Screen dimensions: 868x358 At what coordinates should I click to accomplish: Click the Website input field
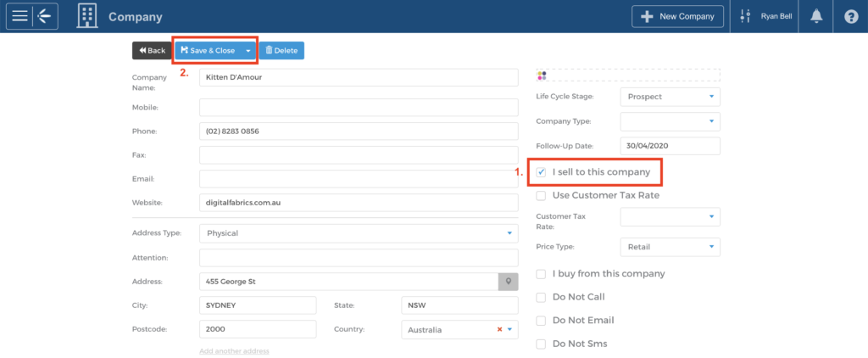coord(359,203)
